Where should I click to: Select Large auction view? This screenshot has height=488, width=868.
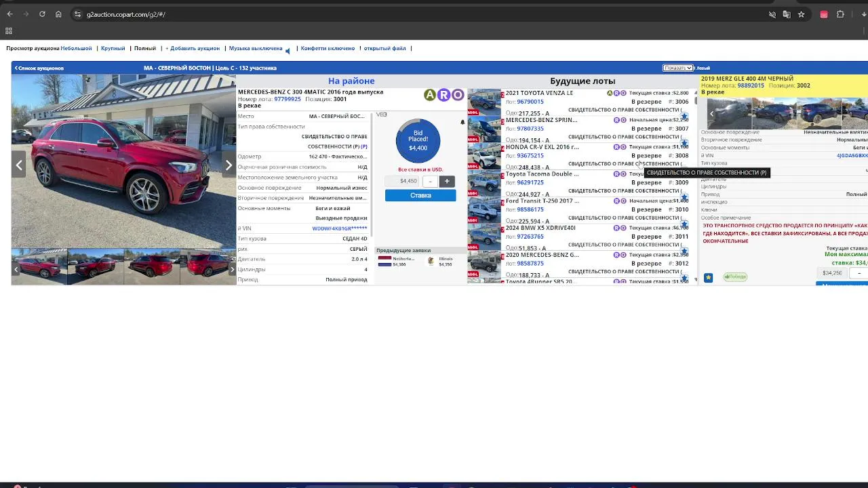113,48
